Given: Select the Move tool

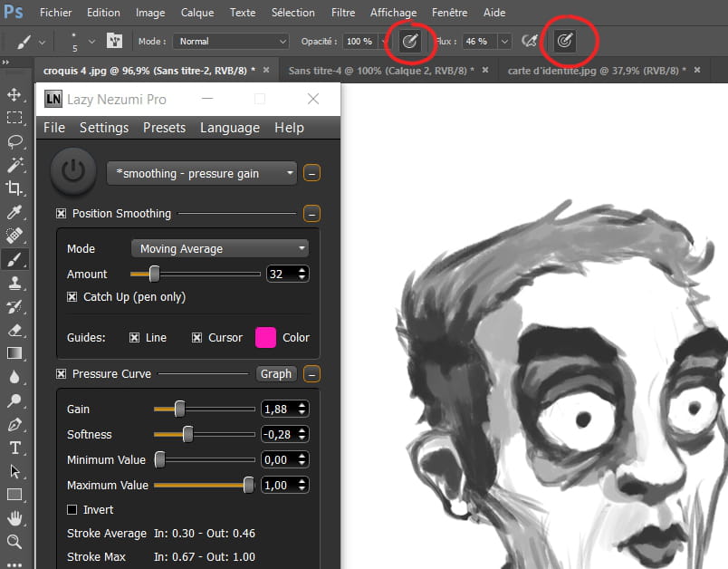Looking at the screenshot, I should (x=14, y=94).
